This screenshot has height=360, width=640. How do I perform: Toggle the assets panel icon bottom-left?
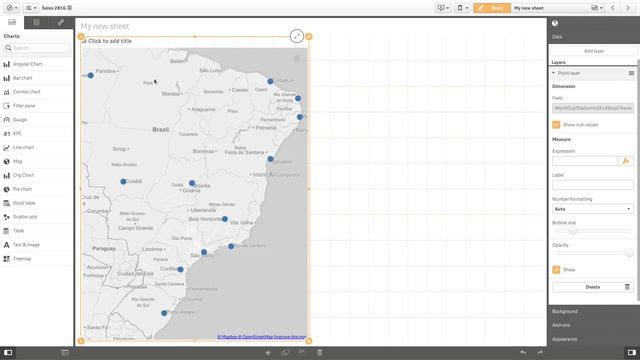pyautogui.click(x=8, y=352)
